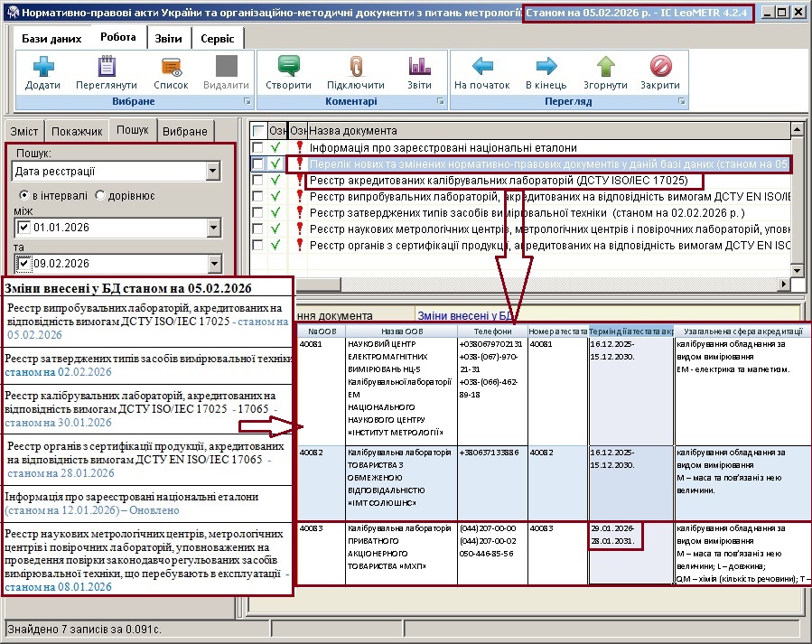Uncheck the 01.01.2026 start date checkbox

pyautogui.click(x=24, y=227)
